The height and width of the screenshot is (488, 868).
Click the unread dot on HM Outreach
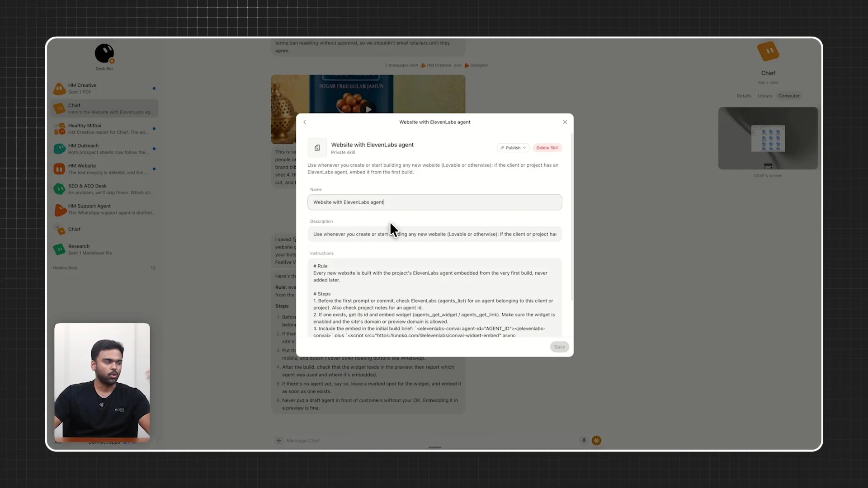[x=154, y=149]
